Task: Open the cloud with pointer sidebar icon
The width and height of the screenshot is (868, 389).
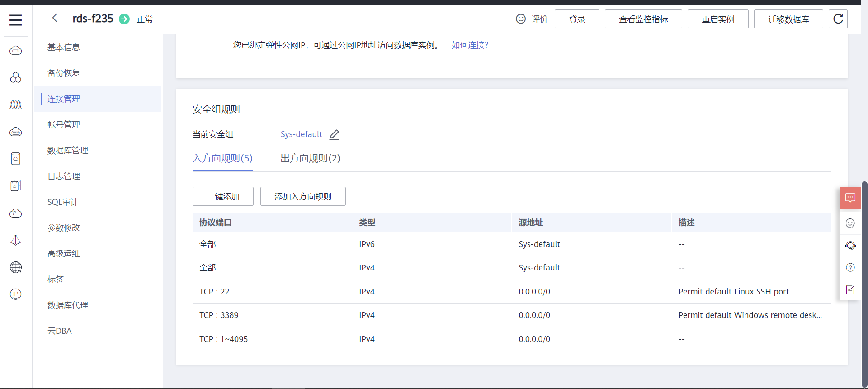Action: (x=16, y=213)
